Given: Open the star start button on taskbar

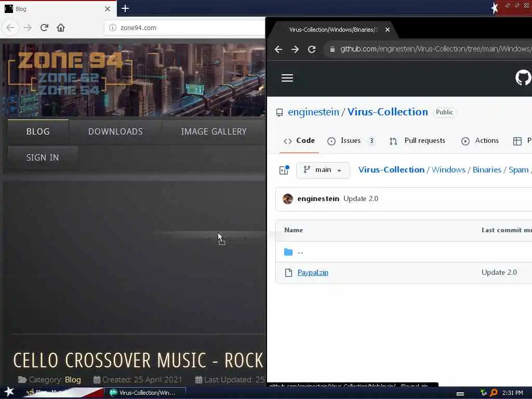Looking at the screenshot, I should pos(9,392).
